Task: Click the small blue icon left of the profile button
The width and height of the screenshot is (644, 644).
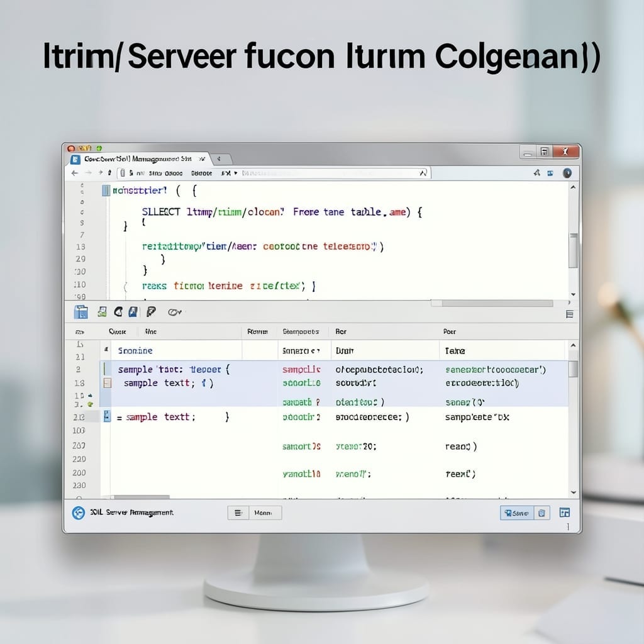Action: pyautogui.click(x=550, y=174)
